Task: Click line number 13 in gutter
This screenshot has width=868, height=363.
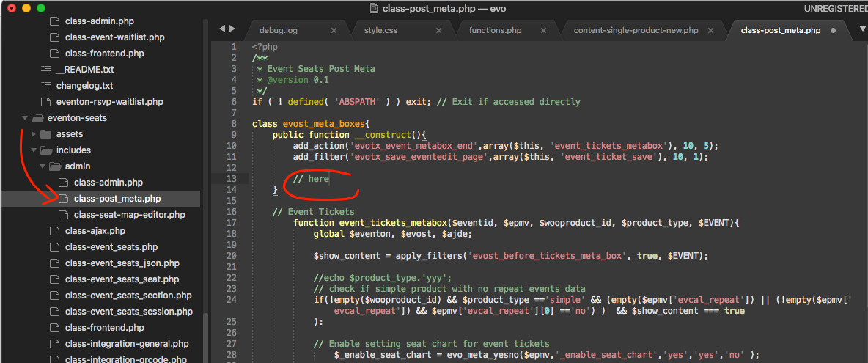Action: (232, 178)
